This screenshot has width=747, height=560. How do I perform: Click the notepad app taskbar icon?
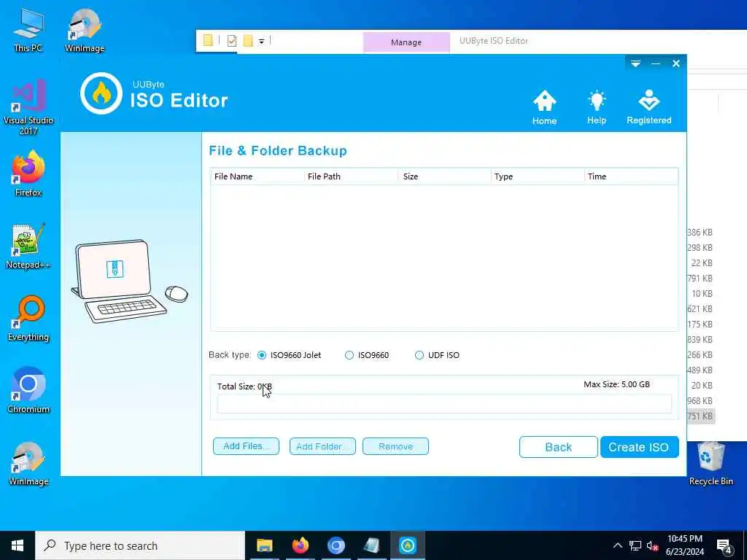click(x=371, y=545)
